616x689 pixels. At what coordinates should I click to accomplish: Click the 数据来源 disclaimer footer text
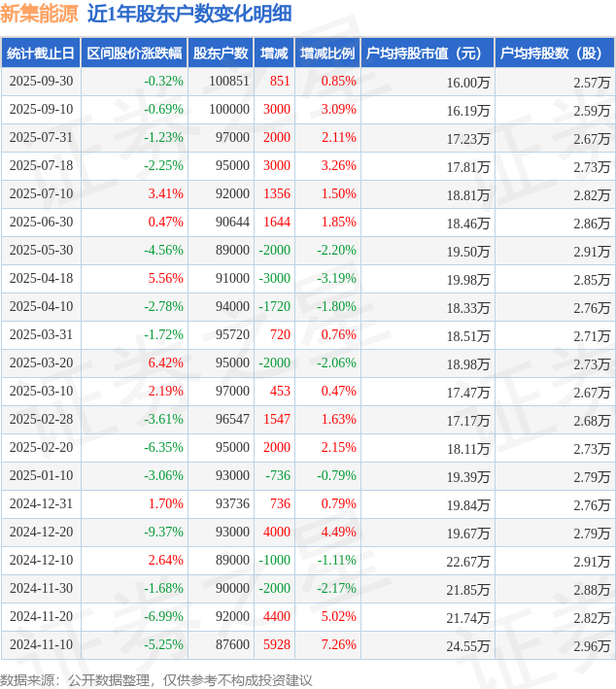156,679
